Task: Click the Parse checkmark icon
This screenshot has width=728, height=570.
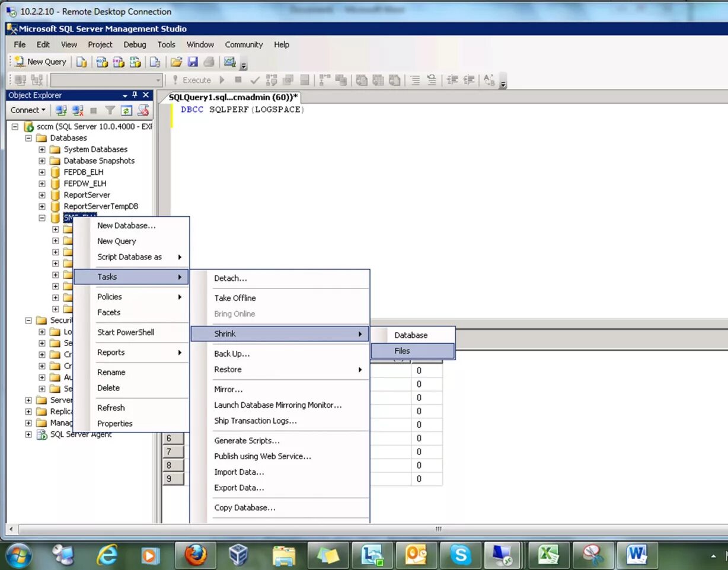Action: [x=255, y=80]
